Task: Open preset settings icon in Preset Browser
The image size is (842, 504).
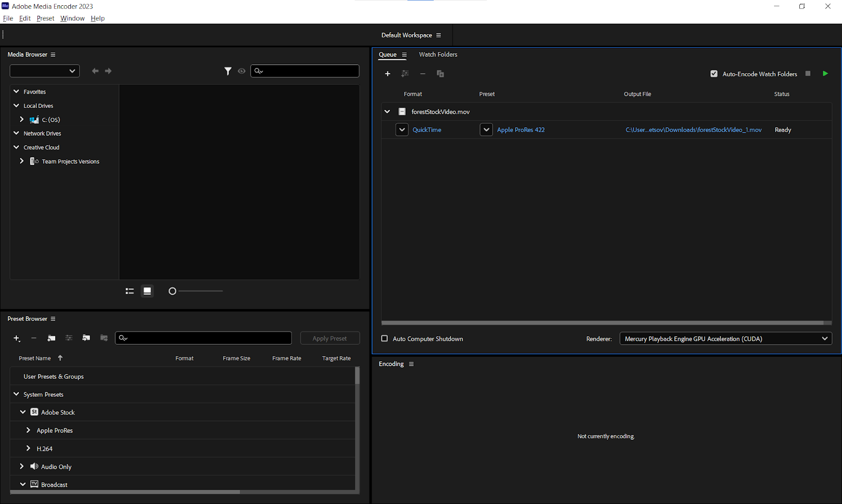Action: [x=69, y=338]
